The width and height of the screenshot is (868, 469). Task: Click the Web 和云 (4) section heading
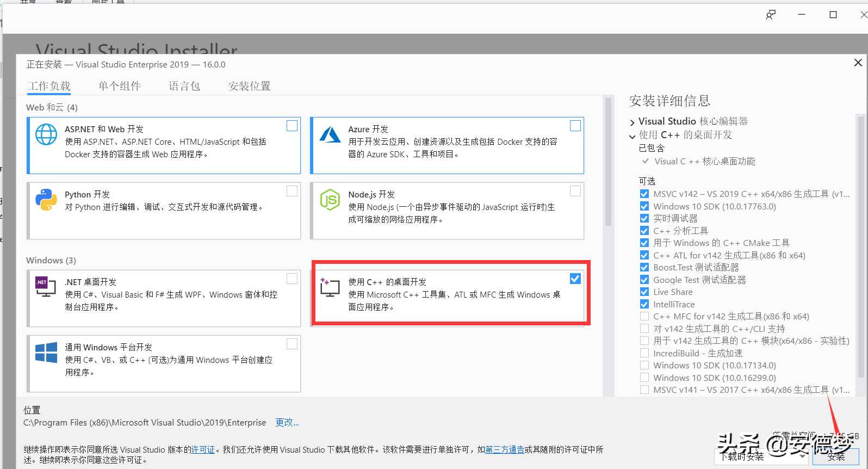[52, 107]
